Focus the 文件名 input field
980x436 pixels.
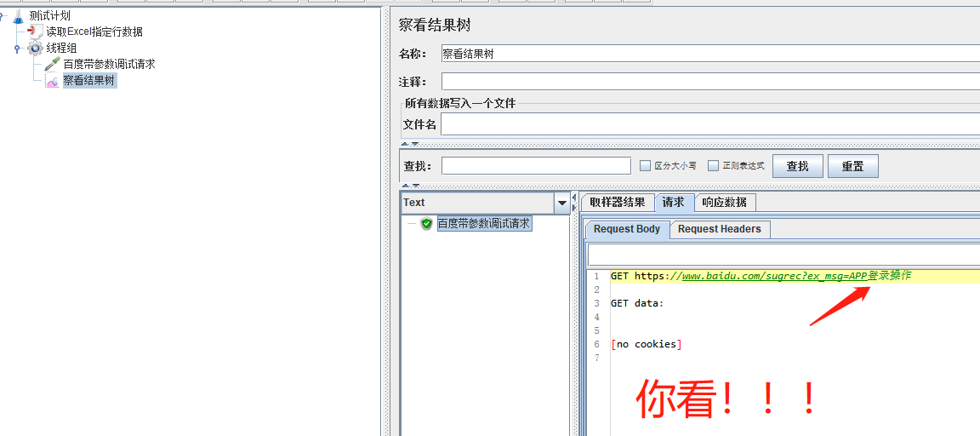point(710,124)
